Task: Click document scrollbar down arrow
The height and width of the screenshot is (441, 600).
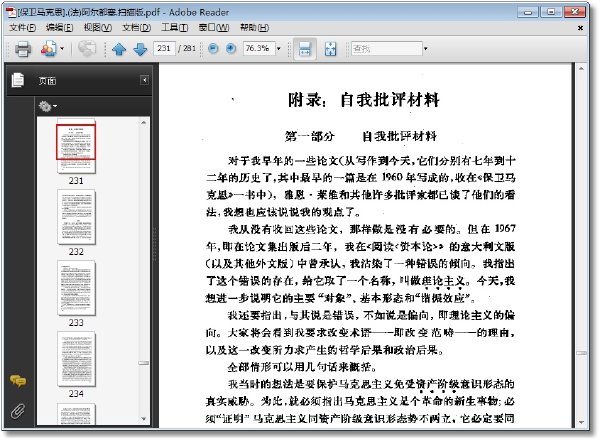Action: 581,422
